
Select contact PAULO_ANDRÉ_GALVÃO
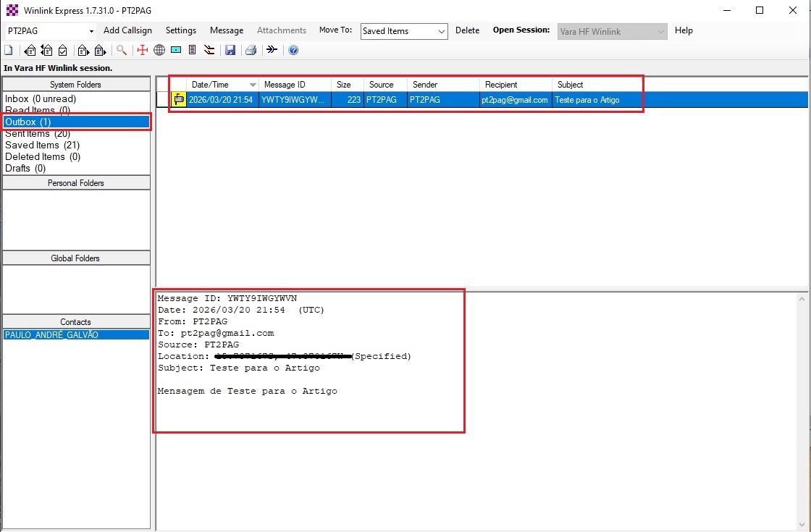coord(51,335)
